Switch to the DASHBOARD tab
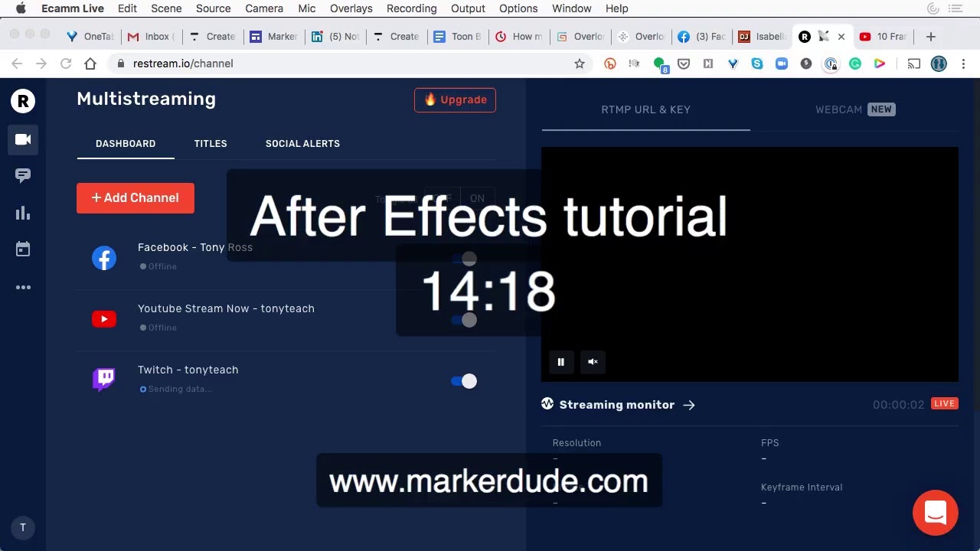The image size is (980, 551). tap(126, 144)
